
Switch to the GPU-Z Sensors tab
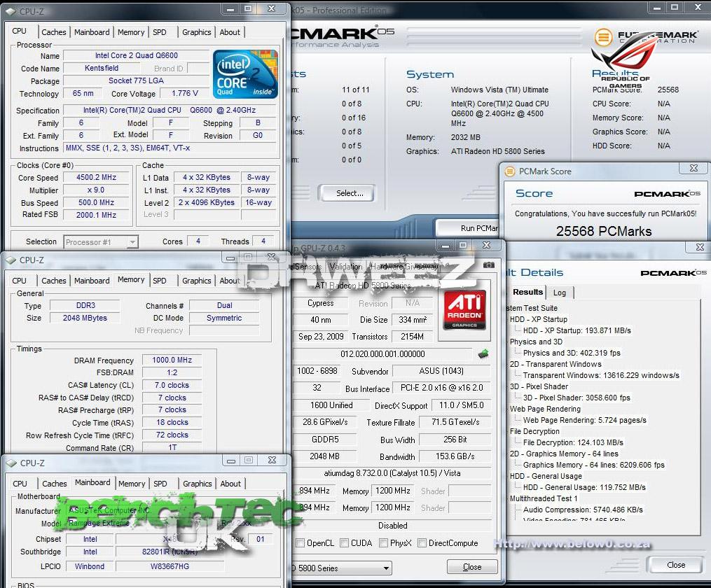click(308, 267)
